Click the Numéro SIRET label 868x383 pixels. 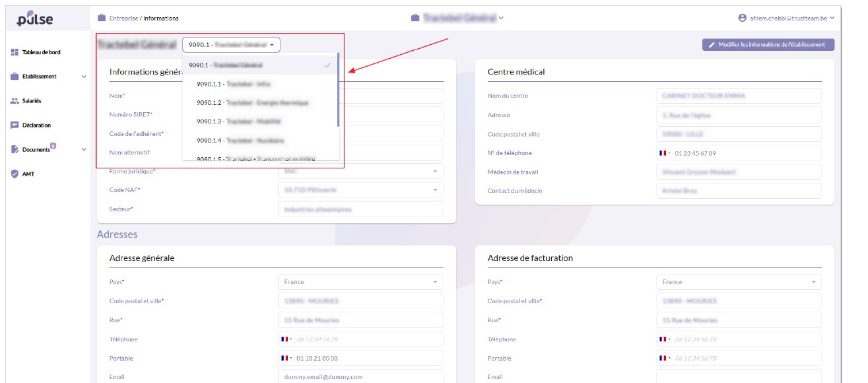click(131, 115)
